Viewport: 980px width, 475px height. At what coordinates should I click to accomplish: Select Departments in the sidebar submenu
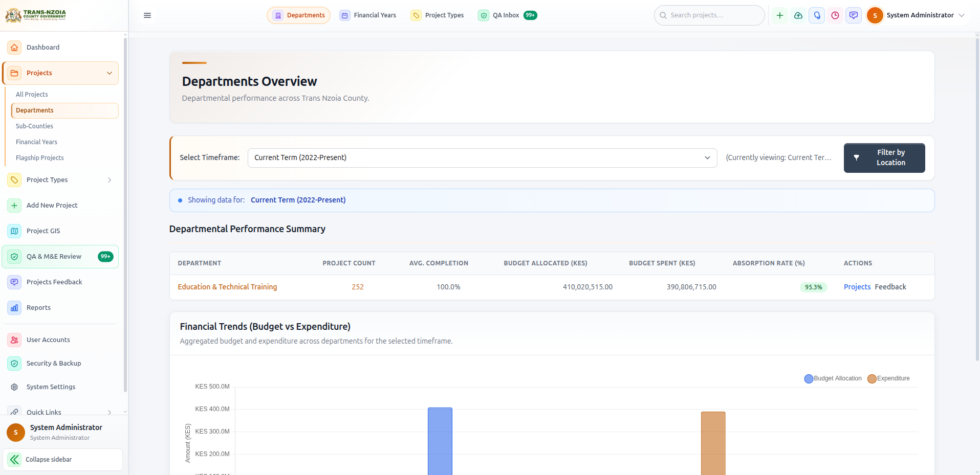[x=64, y=110]
